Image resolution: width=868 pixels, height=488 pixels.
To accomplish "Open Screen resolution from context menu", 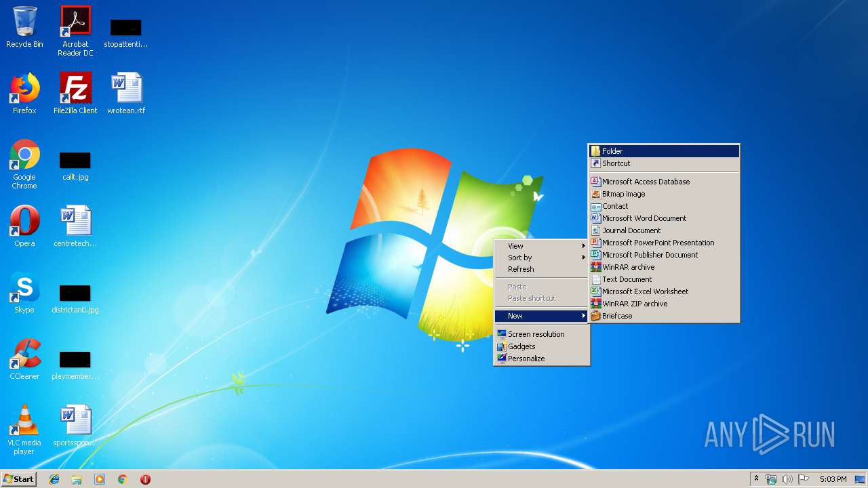I will [541, 334].
